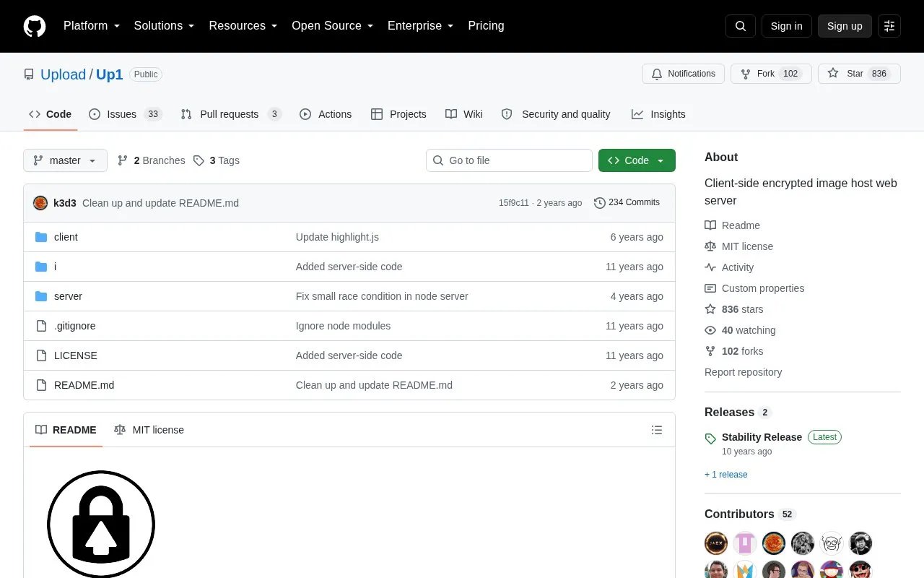This screenshot has height=578, width=924.
Task: Expand the Open Source menu
Action: 333,26
